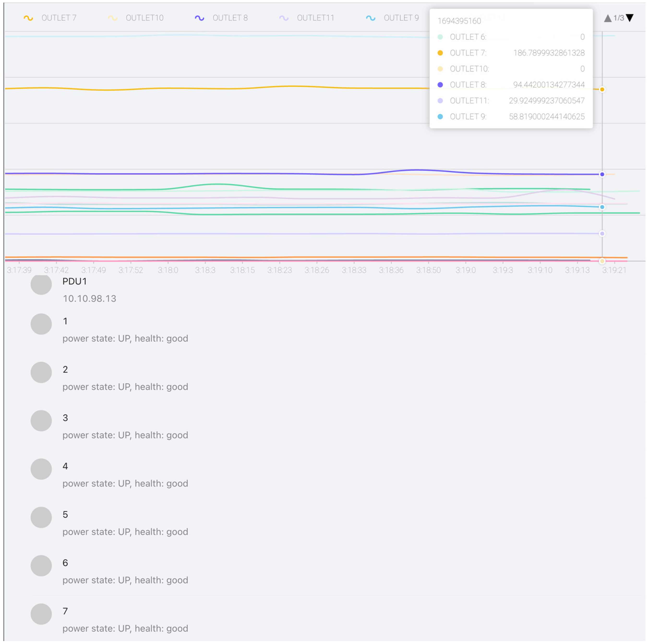This screenshot has width=648, height=644.
Task: Click power state text under outlet 2
Action: tap(125, 387)
